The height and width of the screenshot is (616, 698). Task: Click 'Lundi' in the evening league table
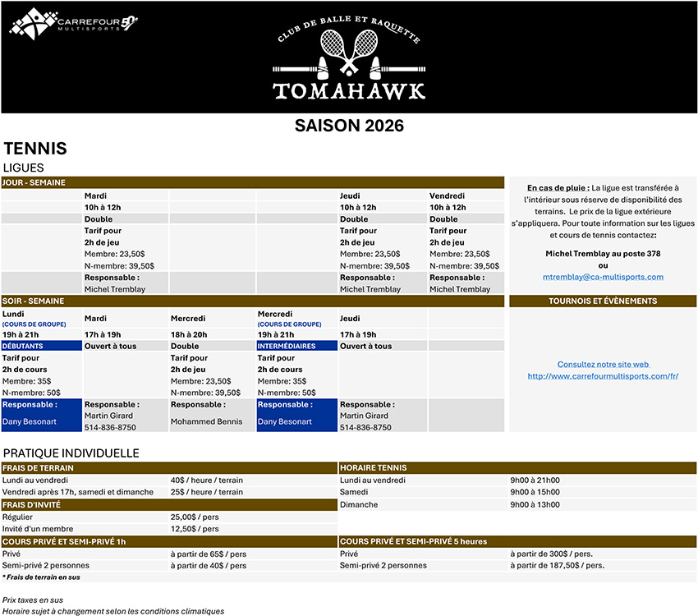[x=13, y=315]
